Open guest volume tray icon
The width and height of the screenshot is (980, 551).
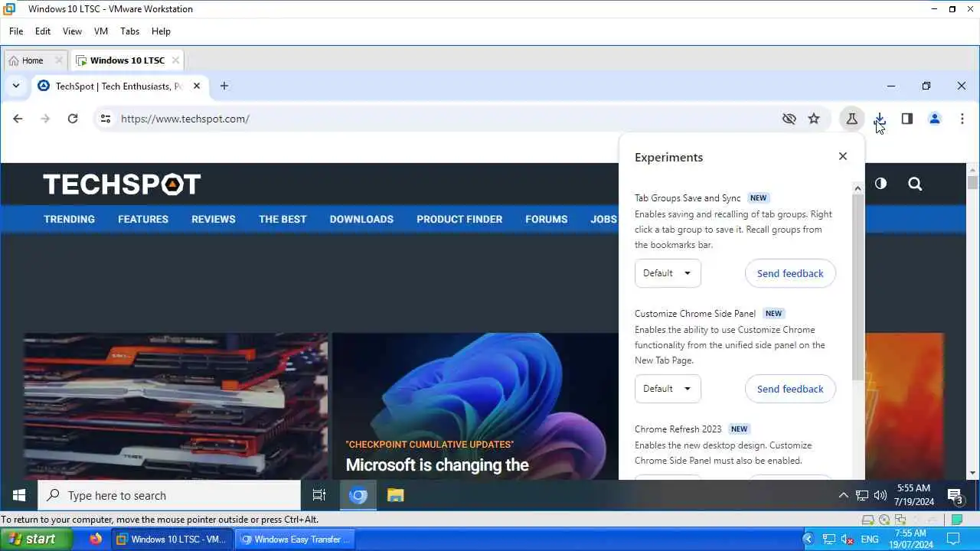point(880,495)
